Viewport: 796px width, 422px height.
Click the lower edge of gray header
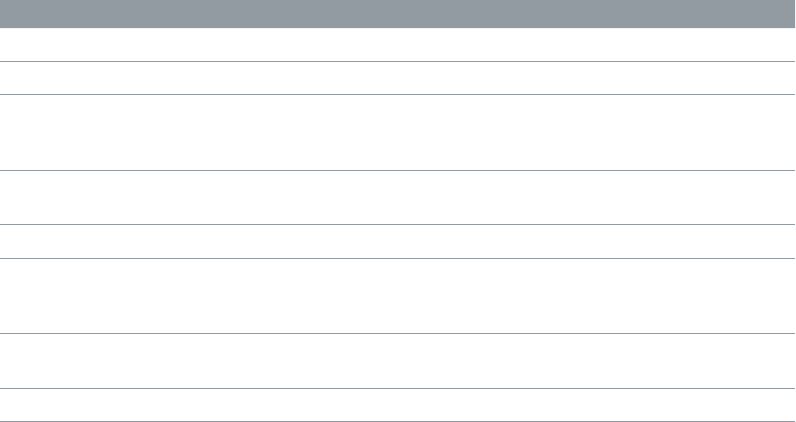click(397, 27)
